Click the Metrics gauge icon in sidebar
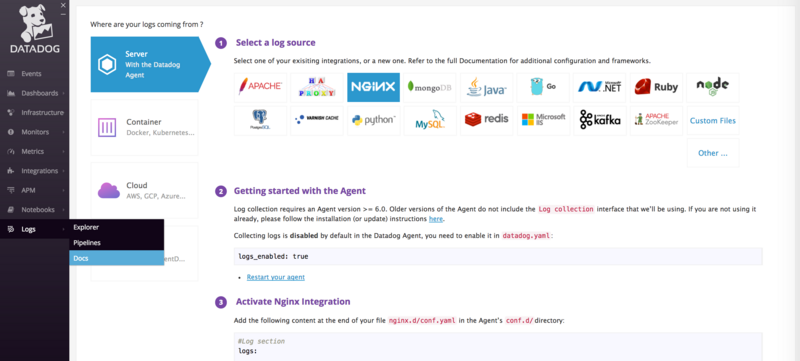Image resolution: width=800 pixels, height=361 pixels. click(x=11, y=151)
